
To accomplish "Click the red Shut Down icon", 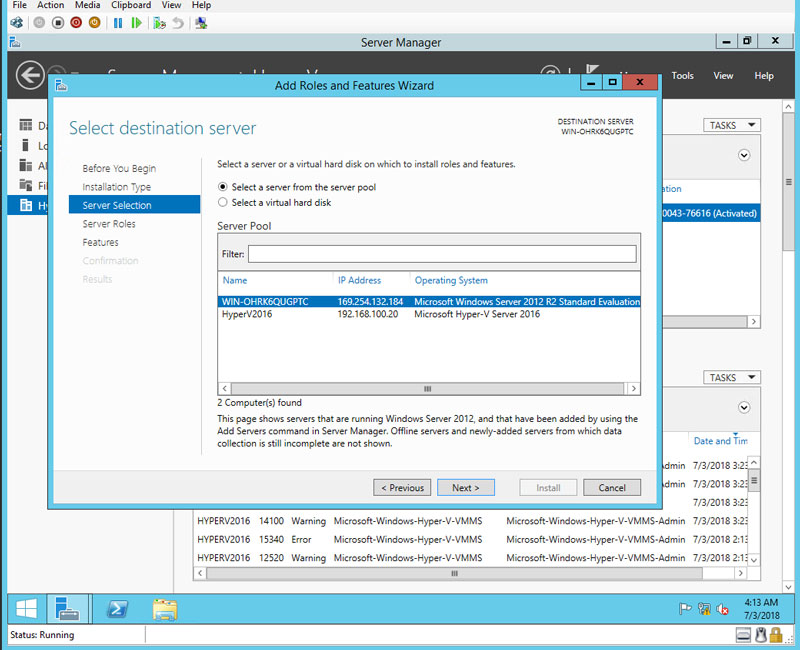I will [76, 23].
